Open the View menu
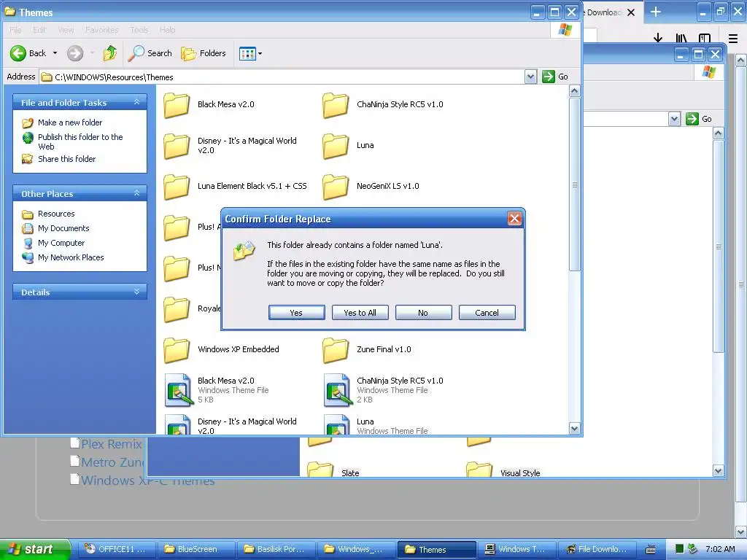The width and height of the screenshot is (747, 560). point(66,29)
